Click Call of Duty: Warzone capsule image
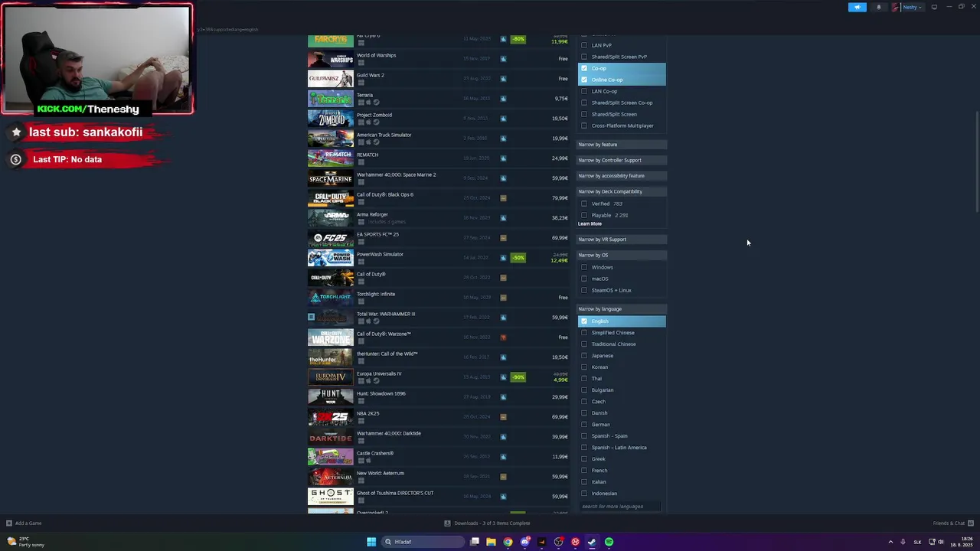 pos(331,337)
